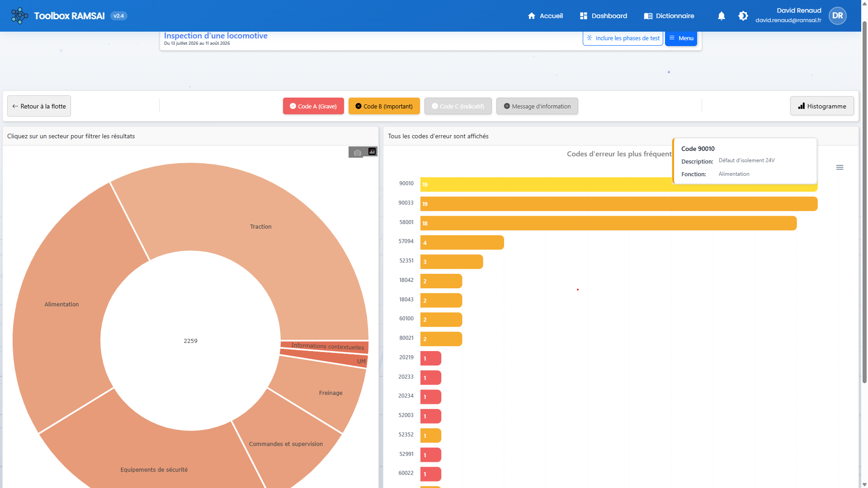Image resolution: width=868 pixels, height=488 pixels.
Task: Download donut chart with camera icon
Action: click(x=358, y=152)
